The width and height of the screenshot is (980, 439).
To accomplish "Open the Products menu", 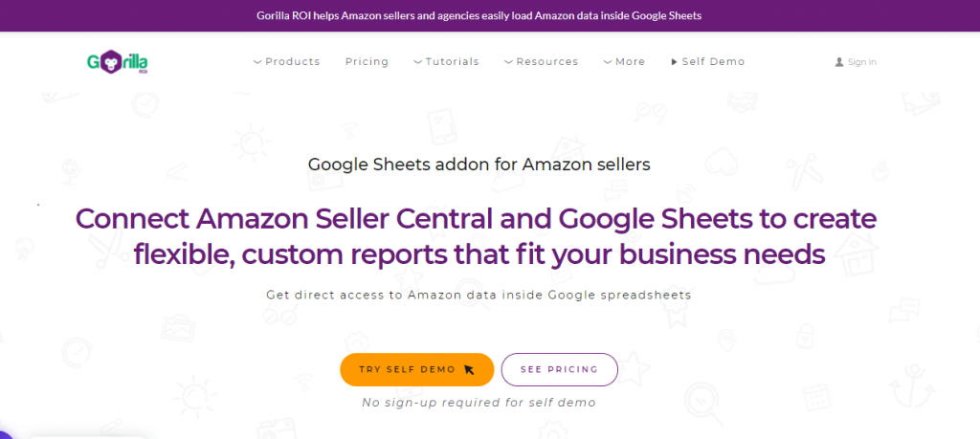I will pos(293,62).
